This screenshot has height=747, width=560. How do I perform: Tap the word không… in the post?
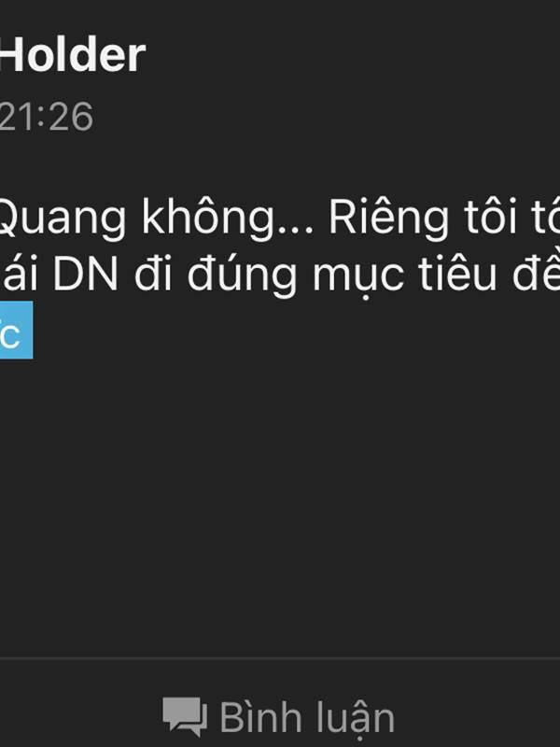(228, 219)
